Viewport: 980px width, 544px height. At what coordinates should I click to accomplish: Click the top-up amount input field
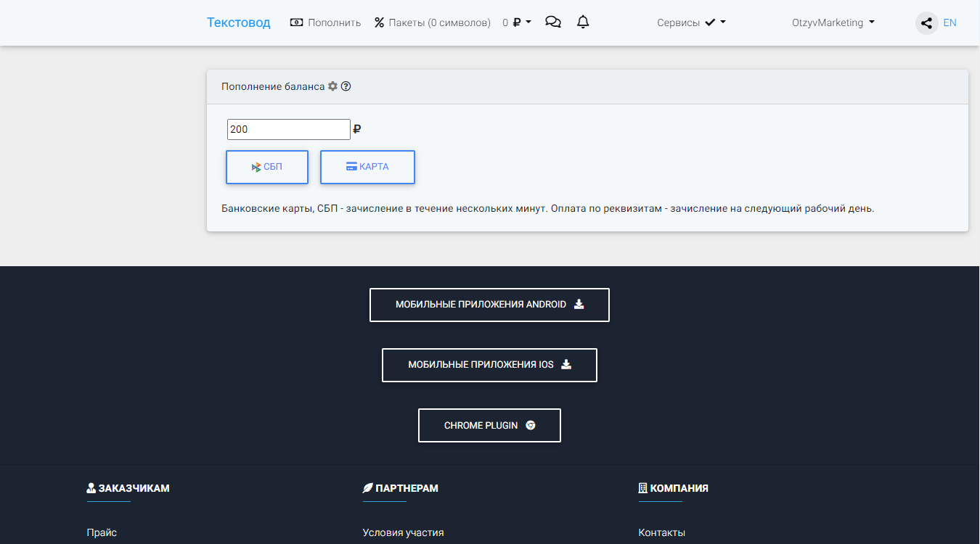[x=288, y=129]
